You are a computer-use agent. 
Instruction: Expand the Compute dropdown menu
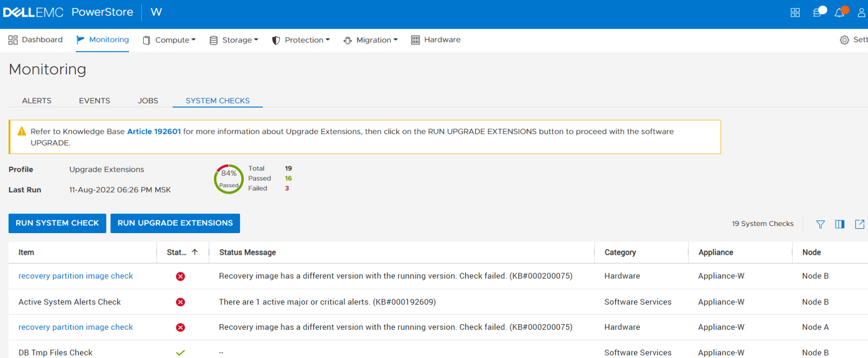click(x=170, y=40)
